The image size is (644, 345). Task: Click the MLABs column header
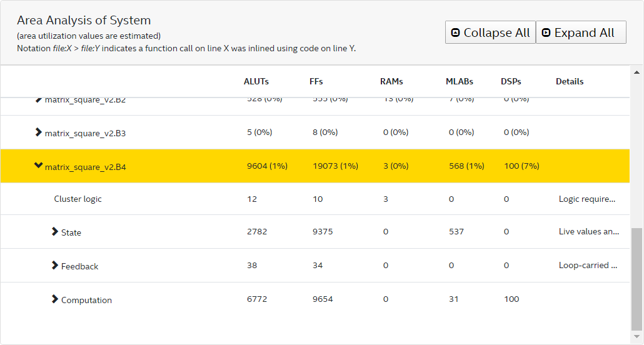(x=459, y=81)
